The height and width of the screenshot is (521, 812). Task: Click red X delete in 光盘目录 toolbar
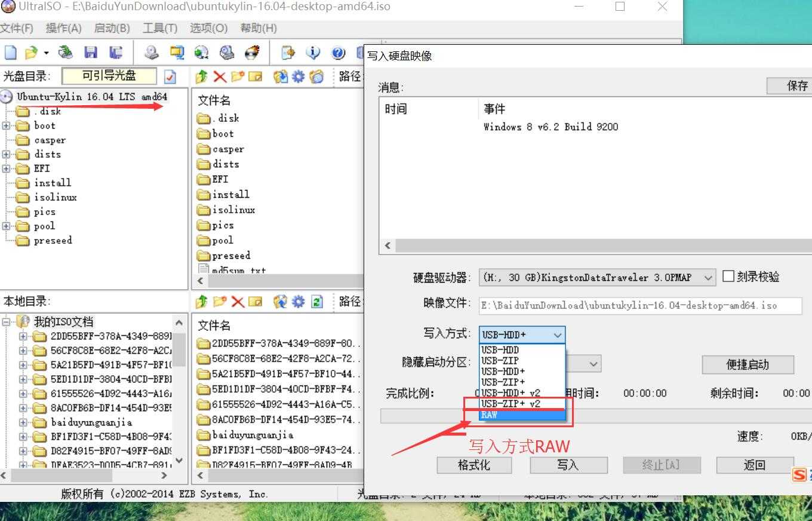219,76
